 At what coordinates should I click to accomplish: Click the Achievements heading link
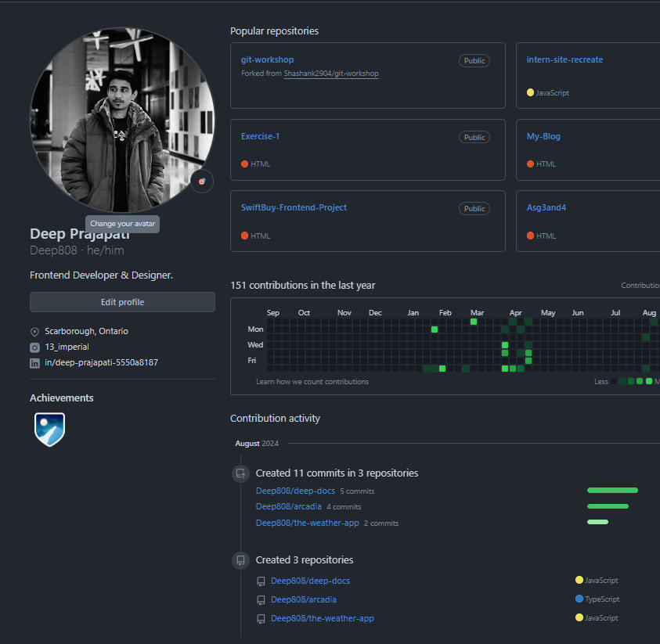click(61, 398)
